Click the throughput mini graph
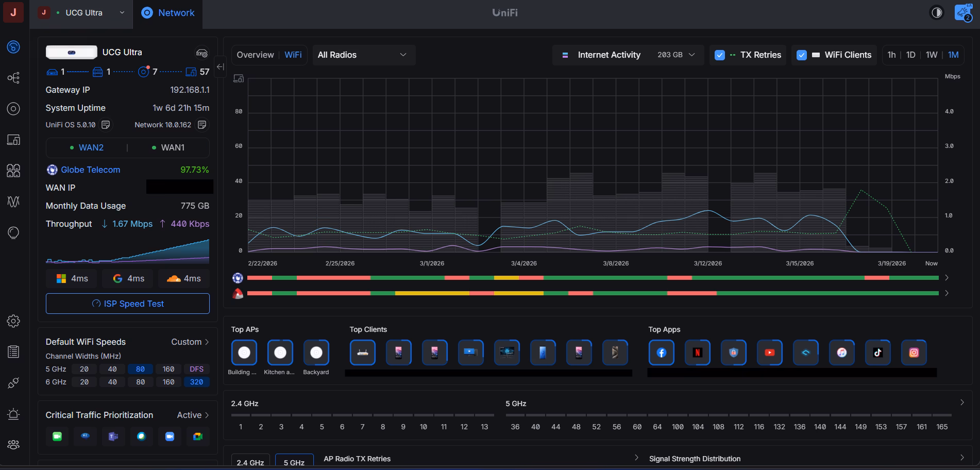The image size is (980, 470). (128, 251)
